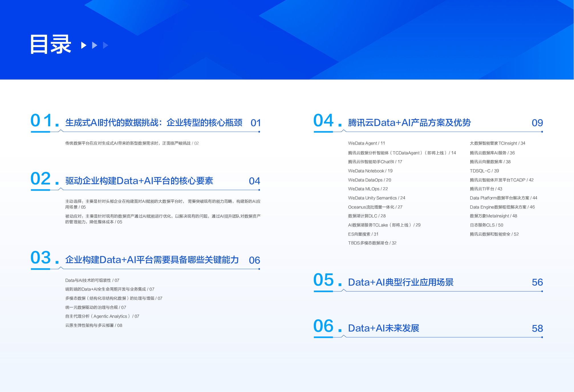Open chapter 05 Data+AI典型行业应用场景
This screenshot has height=392, width=574.
click(401, 282)
